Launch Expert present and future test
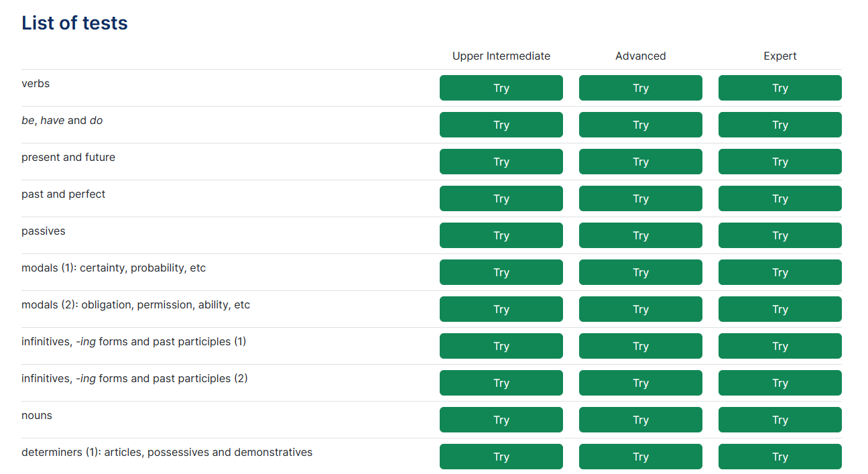This screenshot has width=868, height=474. (x=780, y=162)
